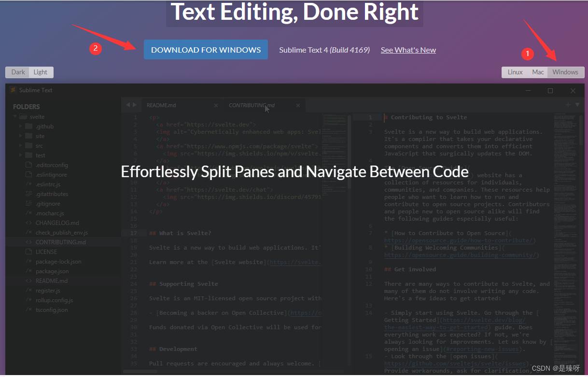Screen dimensions: 588x377
Task: Click the check_publish_env.js file icon
Action: coord(28,233)
